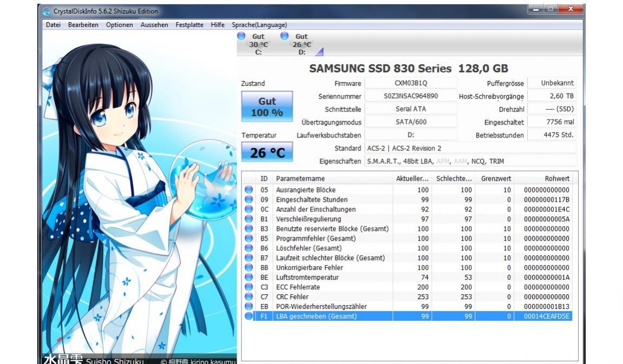The image size is (623, 364).
Task: Open the Datei menu
Action: [x=53, y=25]
